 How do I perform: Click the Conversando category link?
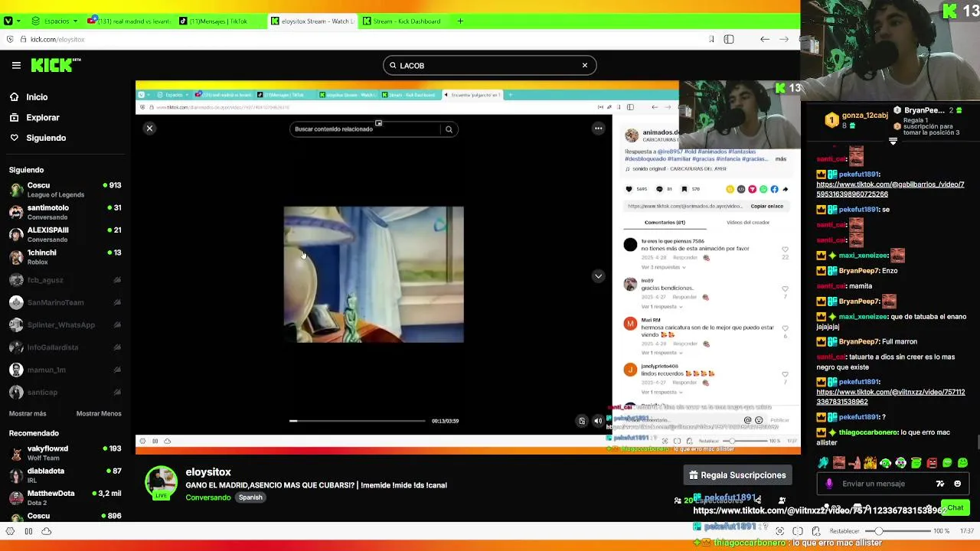click(x=208, y=497)
